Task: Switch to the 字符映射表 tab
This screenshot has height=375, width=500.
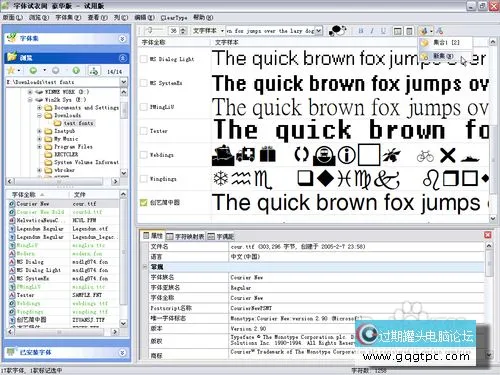Action: (x=185, y=236)
